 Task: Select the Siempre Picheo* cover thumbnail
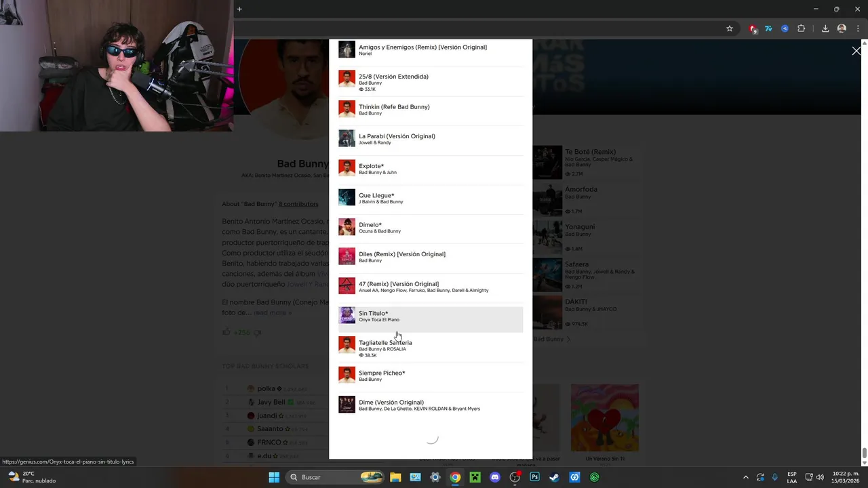pos(347,375)
